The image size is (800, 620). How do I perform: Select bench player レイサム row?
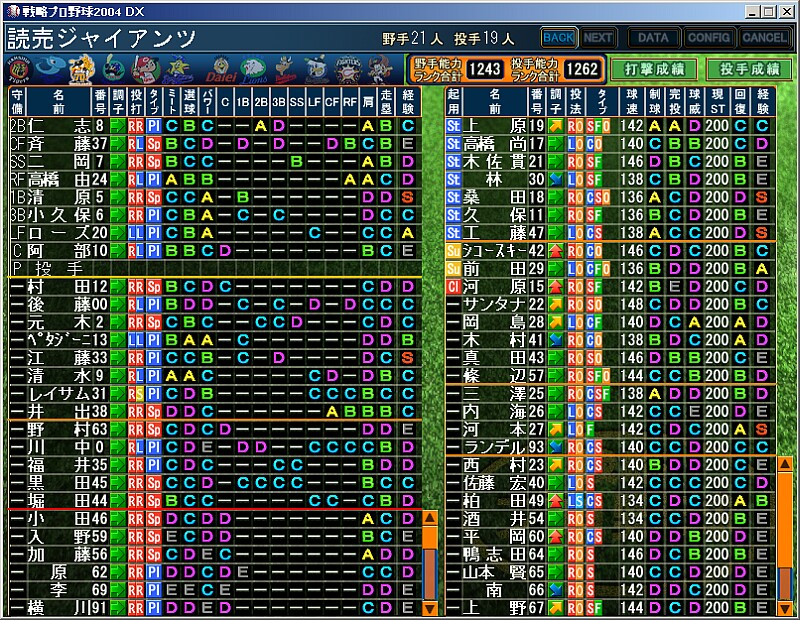(215, 394)
